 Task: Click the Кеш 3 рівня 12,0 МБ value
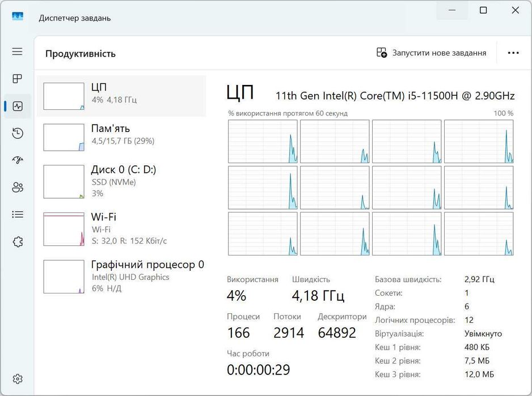coord(479,374)
